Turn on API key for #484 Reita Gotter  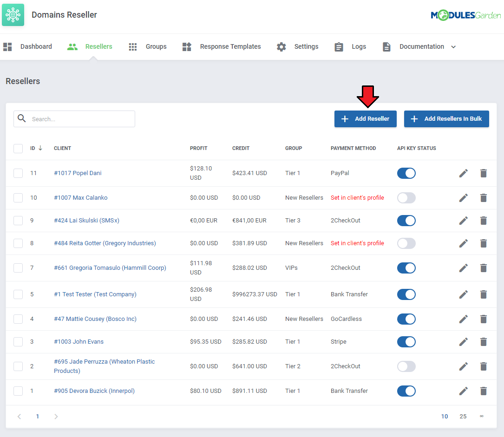point(406,243)
